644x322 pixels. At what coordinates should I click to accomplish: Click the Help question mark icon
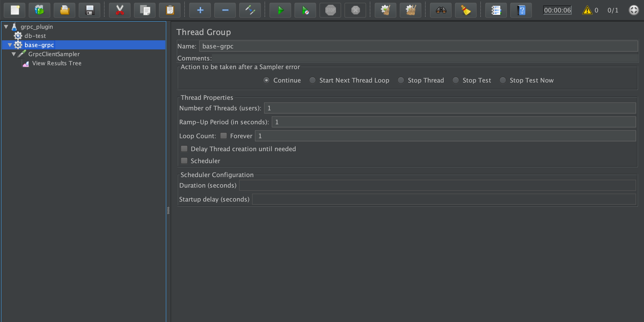521,10
